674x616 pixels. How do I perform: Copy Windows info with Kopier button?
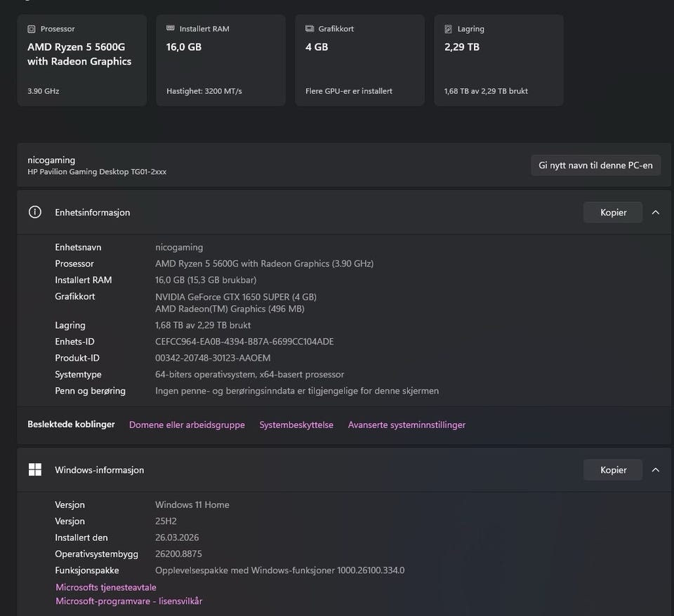pyautogui.click(x=613, y=470)
